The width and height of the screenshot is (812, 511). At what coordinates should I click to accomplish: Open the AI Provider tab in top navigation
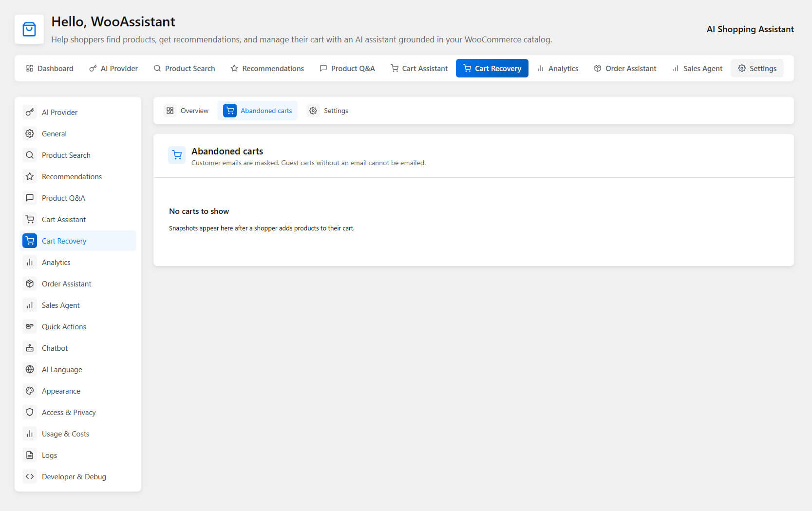[113, 68]
